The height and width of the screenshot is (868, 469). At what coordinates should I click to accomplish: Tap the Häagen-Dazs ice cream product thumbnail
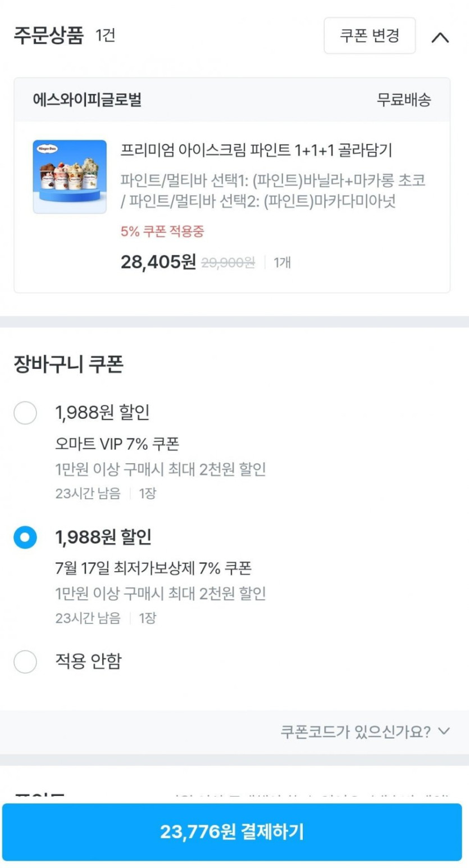point(70,177)
